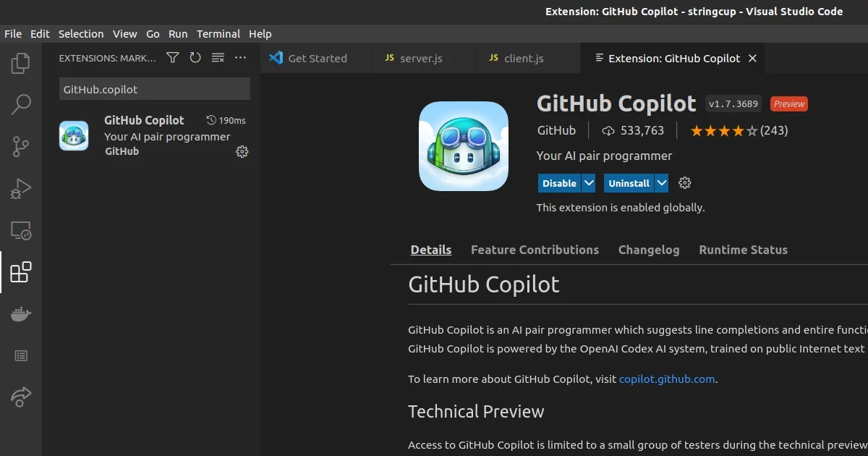Click the v1.7.3689 version badge
Viewport: 868px width, 456px height.
point(733,104)
